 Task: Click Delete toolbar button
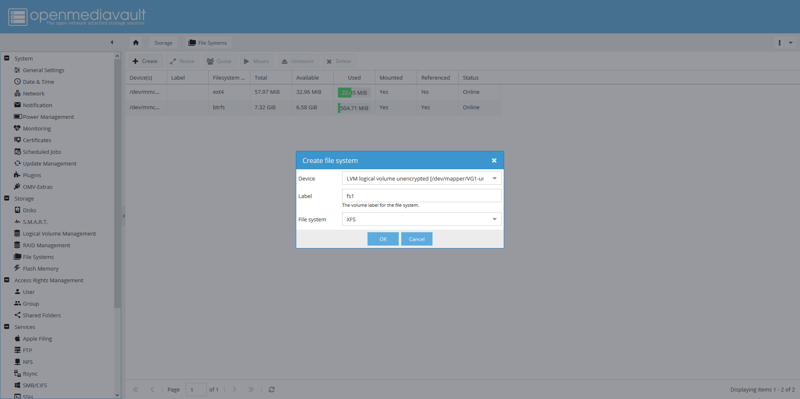[x=338, y=61]
